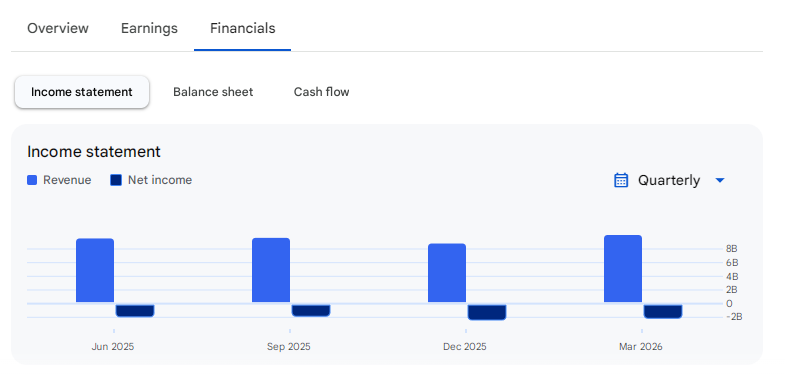785x374 pixels.
Task: Open the Quarterly period dropdown
Action: point(669,180)
